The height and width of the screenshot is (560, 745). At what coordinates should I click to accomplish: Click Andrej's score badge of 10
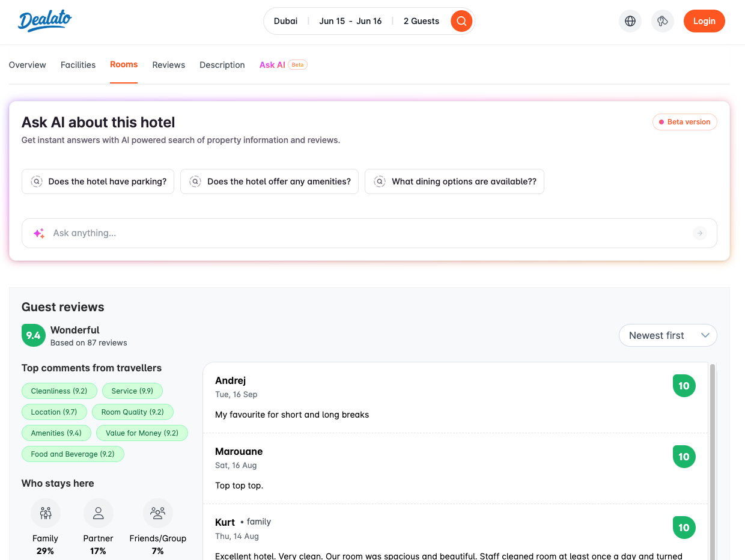click(684, 386)
